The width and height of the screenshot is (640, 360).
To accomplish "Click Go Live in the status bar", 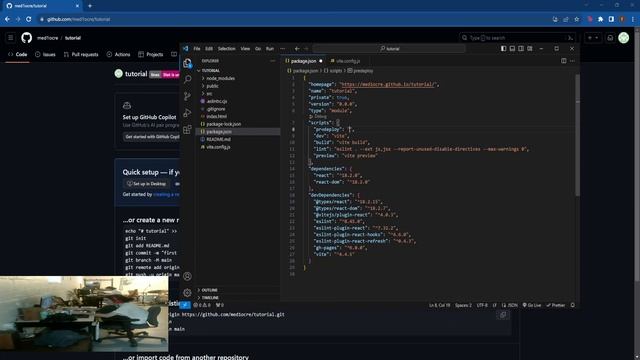I will pyautogui.click(x=531, y=305).
